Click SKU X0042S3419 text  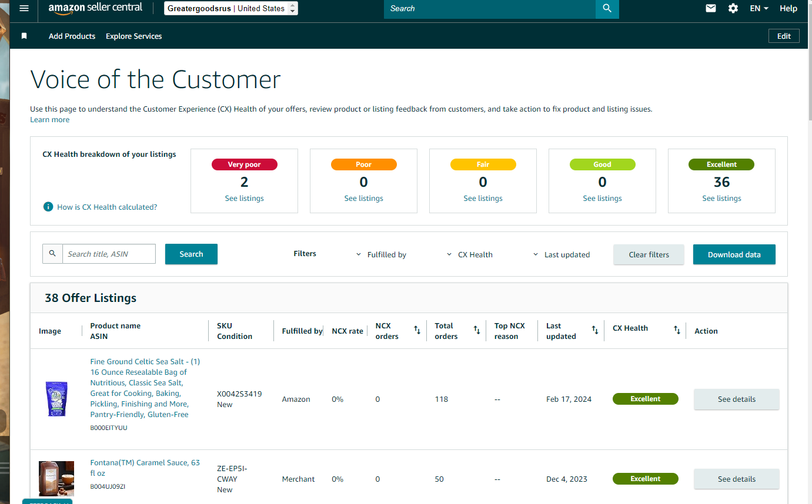tap(239, 394)
